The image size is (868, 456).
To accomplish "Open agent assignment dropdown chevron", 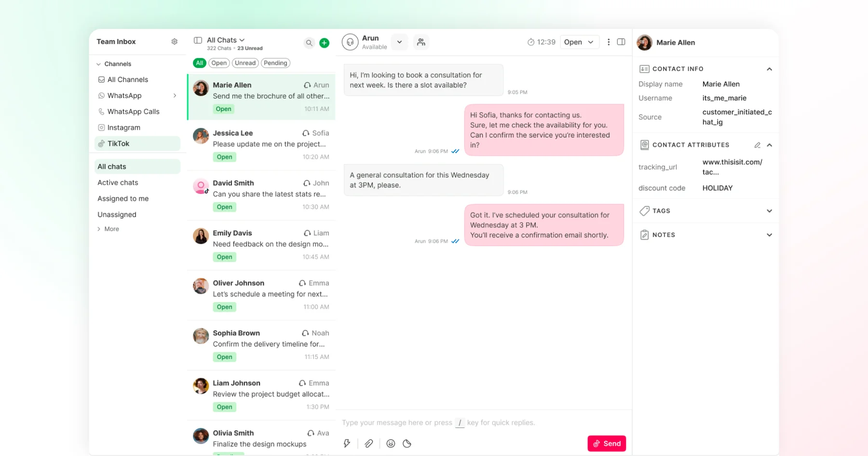I will [399, 42].
